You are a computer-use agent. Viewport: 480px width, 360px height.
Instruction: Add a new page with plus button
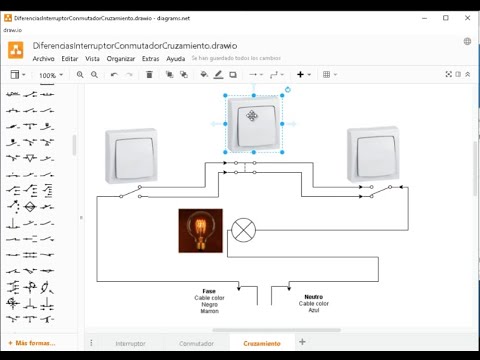(302, 342)
